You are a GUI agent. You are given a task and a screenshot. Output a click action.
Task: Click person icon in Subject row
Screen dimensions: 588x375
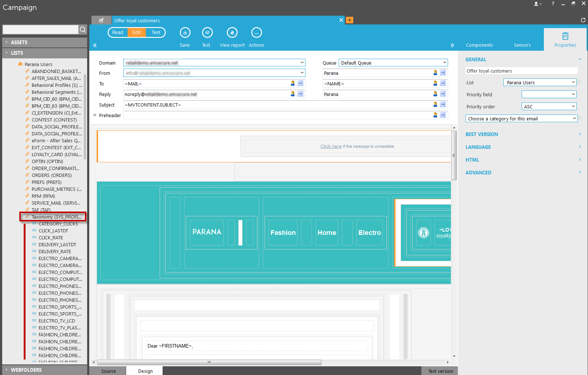[x=435, y=105]
